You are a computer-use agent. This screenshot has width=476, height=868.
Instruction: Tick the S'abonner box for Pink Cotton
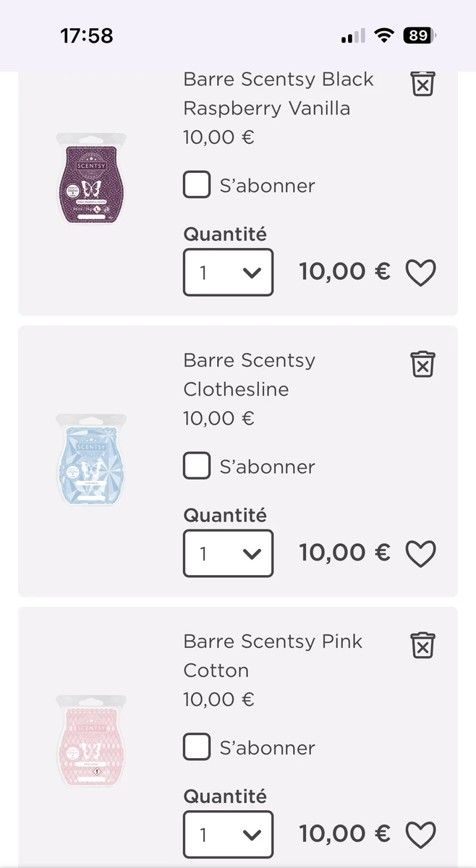(x=197, y=747)
